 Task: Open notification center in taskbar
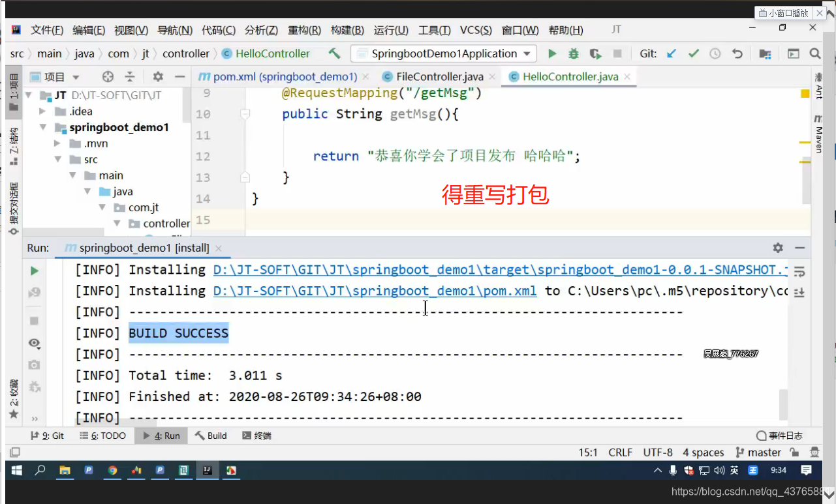tap(806, 469)
